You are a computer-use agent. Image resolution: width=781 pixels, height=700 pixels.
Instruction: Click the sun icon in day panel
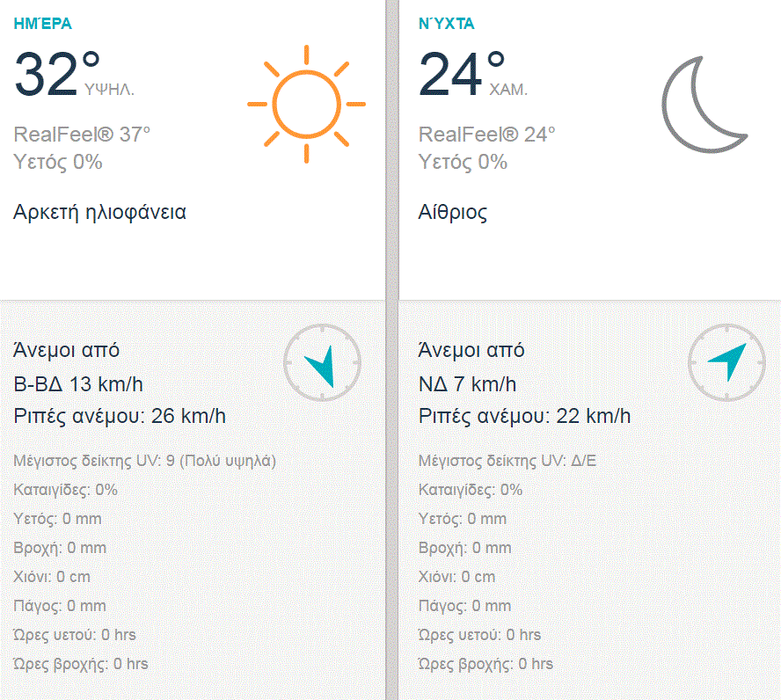[x=306, y=104]
